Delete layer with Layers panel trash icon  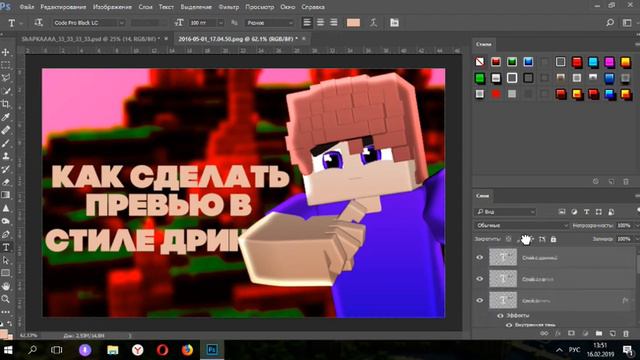click(x=626, y=333)
